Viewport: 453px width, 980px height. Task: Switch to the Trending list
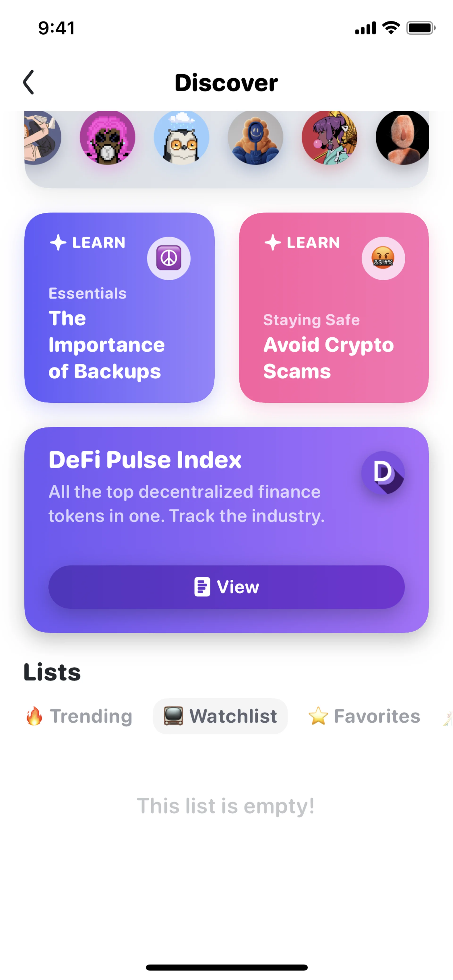point(79,716)
